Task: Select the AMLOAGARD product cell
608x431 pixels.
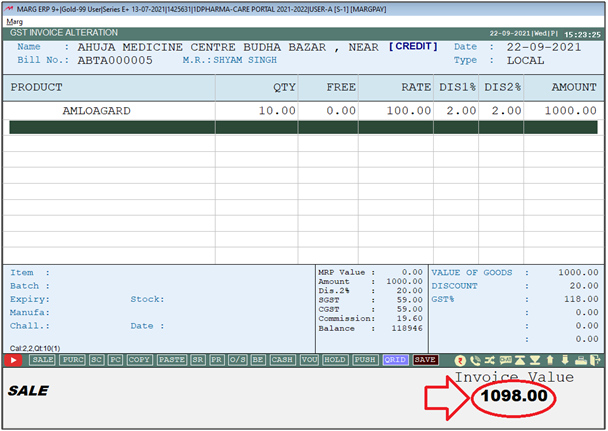Action: (x=97, y=111)
